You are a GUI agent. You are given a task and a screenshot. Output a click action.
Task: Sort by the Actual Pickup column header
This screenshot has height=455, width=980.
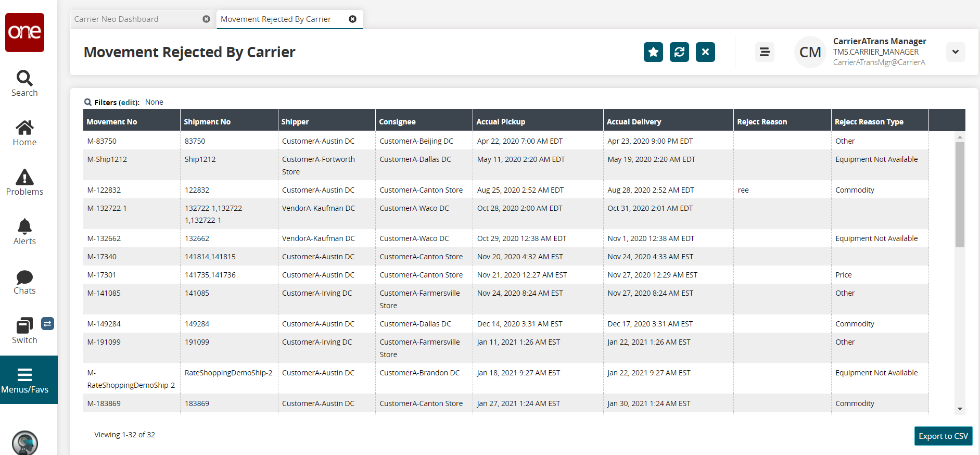click(538, 121)
